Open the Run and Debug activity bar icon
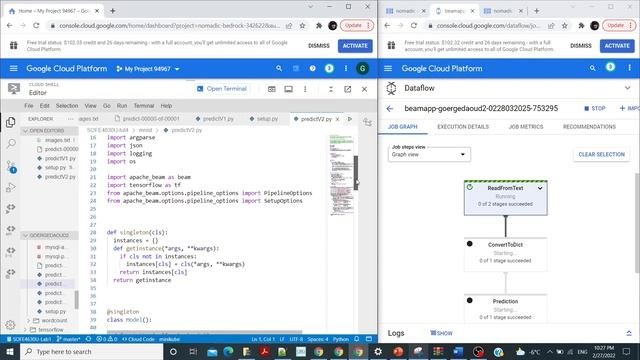 tap(11, 187)
